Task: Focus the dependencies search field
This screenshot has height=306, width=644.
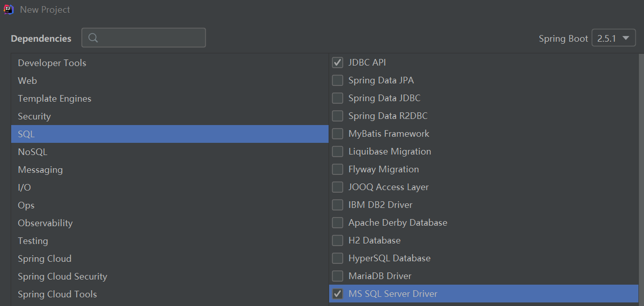Action: (x=144, y=38)
